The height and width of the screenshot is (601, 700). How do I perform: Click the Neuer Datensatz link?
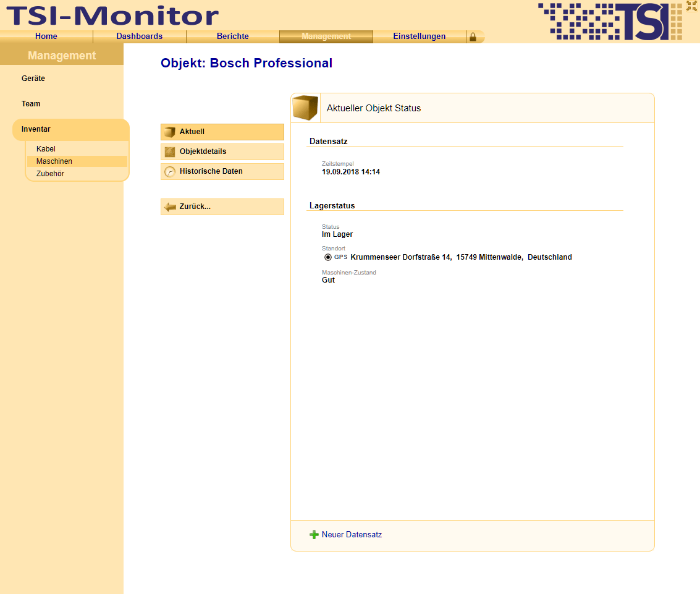click(x=352, y=535)
